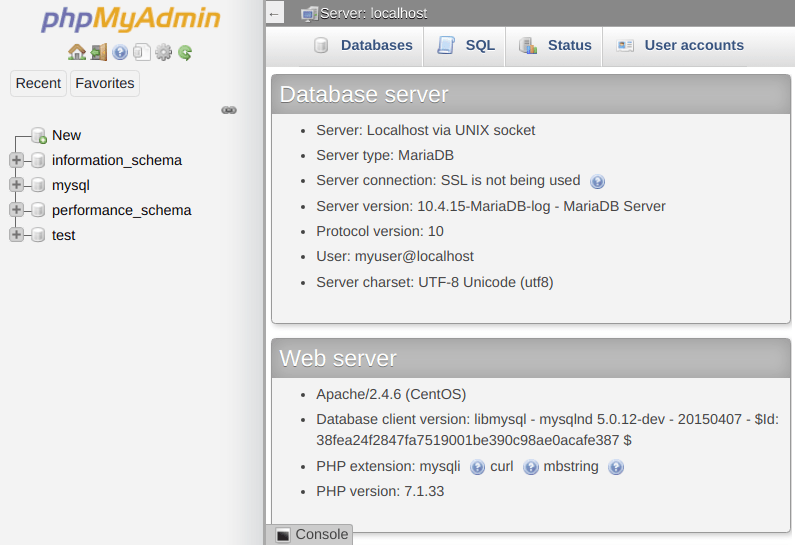Click help icon beside mbstring extension
Screen dimensions: 795x545
(x=616, y=467)
